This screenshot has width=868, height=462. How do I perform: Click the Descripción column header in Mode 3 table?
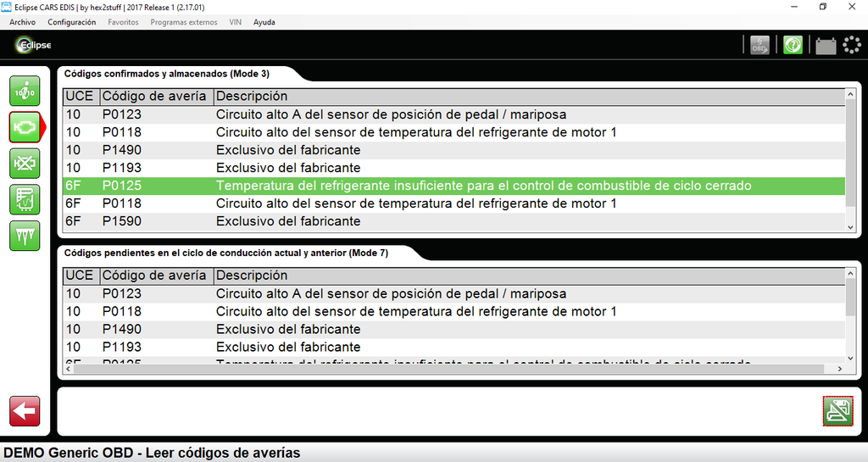(252, 97)
